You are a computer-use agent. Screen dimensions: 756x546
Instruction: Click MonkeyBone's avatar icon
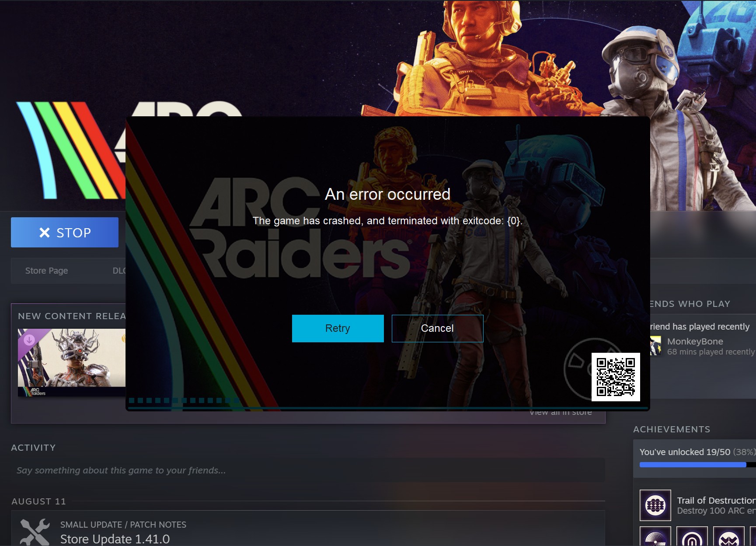click(655, 346)
